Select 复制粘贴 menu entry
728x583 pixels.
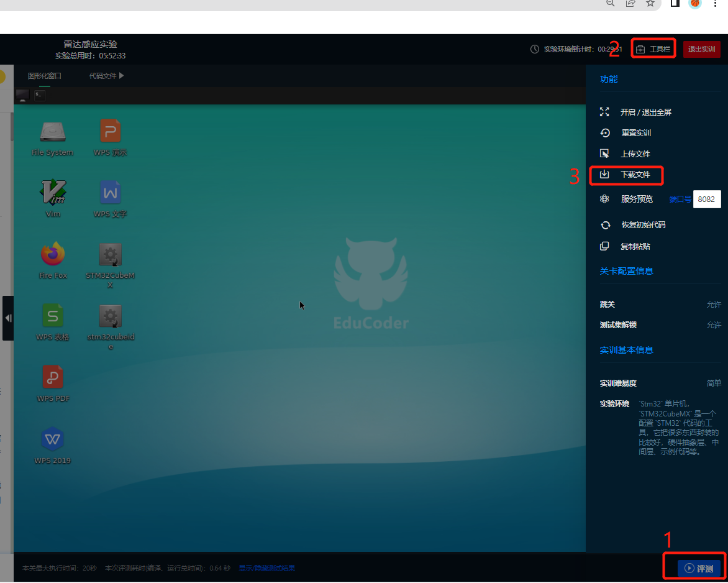pos(635,246)
